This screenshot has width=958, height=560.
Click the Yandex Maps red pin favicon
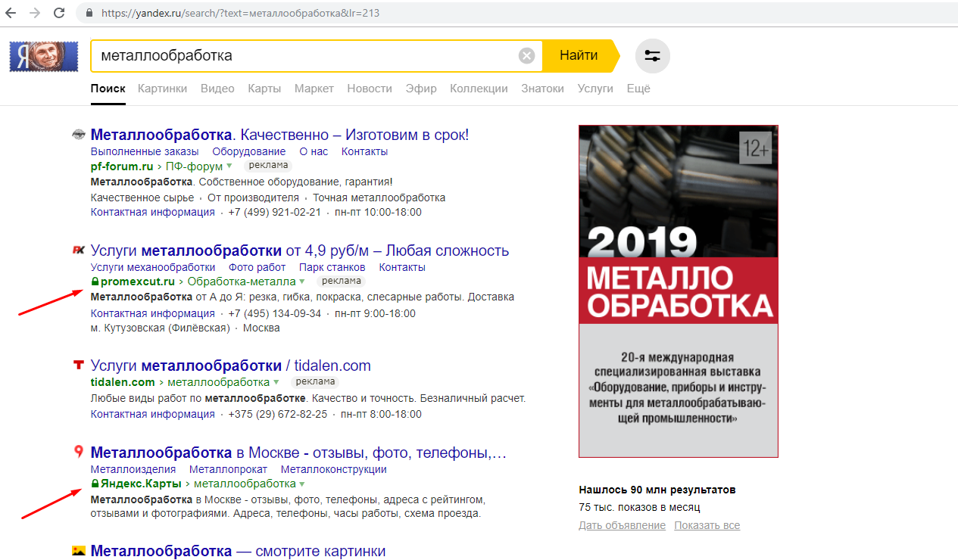point(78,453)
